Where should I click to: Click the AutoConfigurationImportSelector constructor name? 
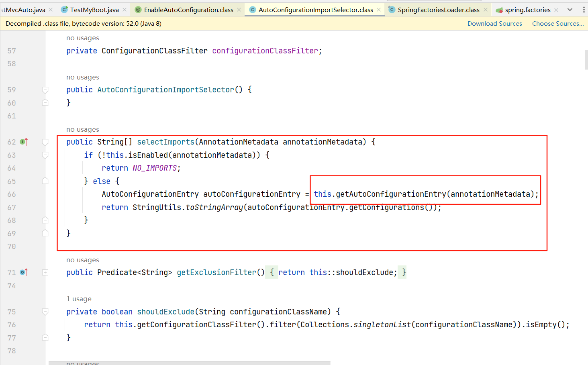point(166,90)
